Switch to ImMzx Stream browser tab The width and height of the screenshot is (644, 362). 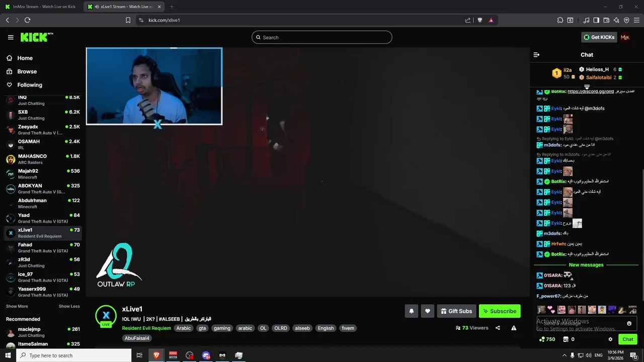41,7
